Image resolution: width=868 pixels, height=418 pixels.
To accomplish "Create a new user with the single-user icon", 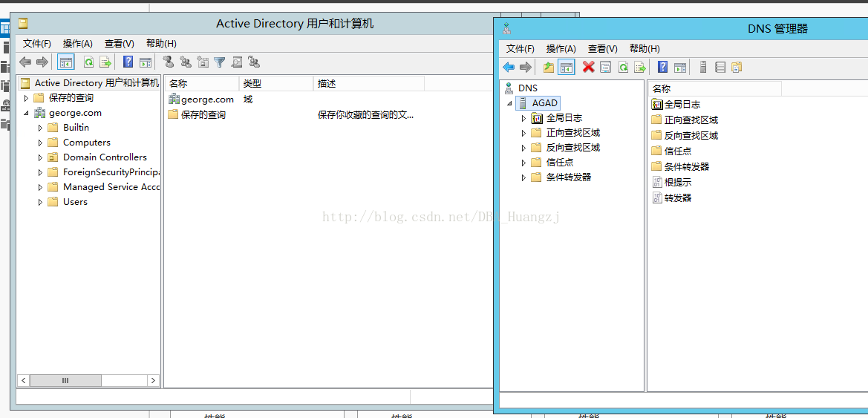I will [169, 62].
